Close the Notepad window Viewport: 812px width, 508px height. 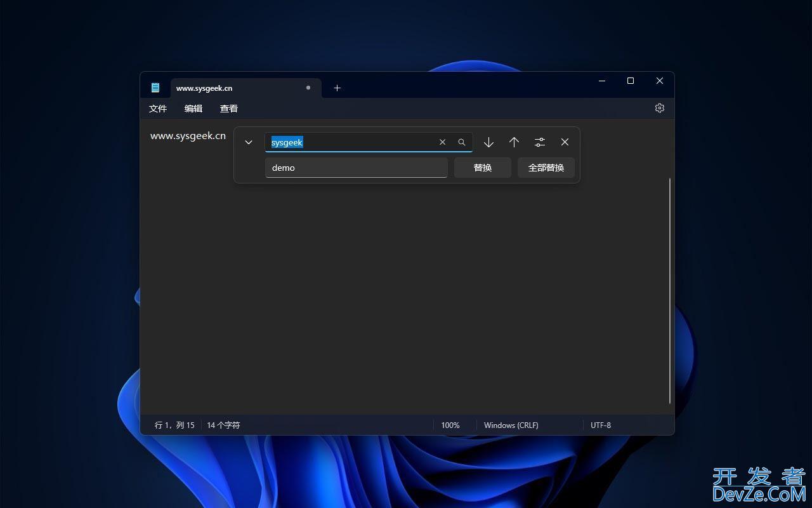point(660,81)
